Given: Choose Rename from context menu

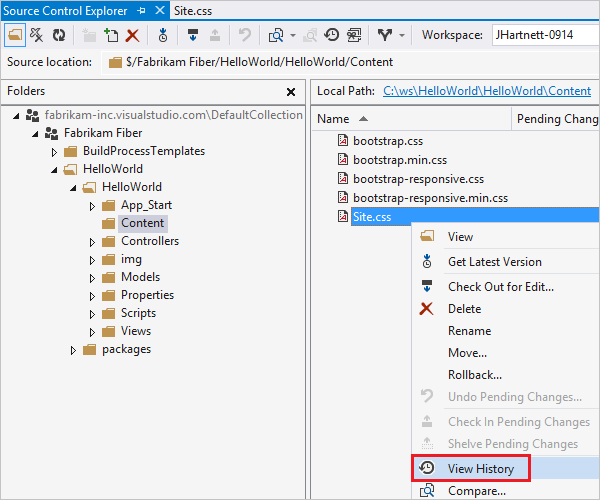Looking at the screenshot, I should (x=470, y=331).
